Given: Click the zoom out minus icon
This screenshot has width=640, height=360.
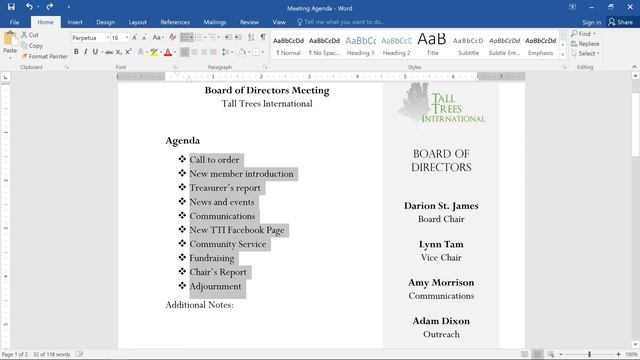Looking at the screenshot, I should coord(561,354).
